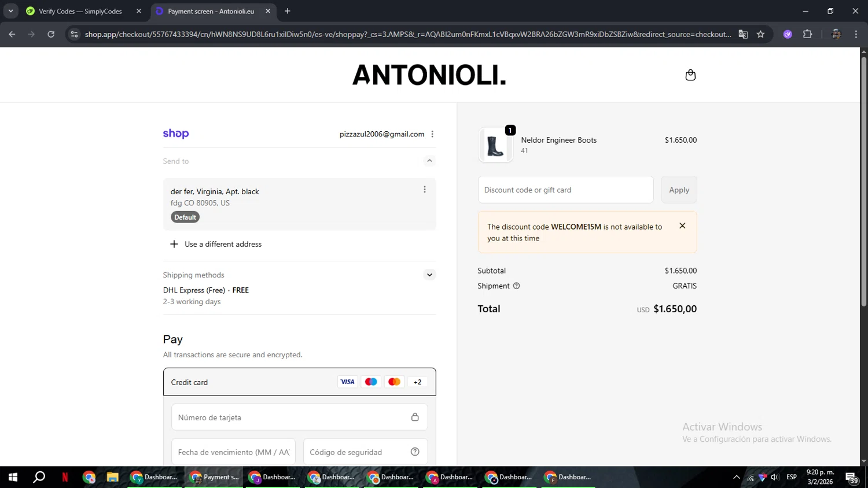Click the Shipment info help icon
Screen dimensions: 868x488
[x=517, y=286]
